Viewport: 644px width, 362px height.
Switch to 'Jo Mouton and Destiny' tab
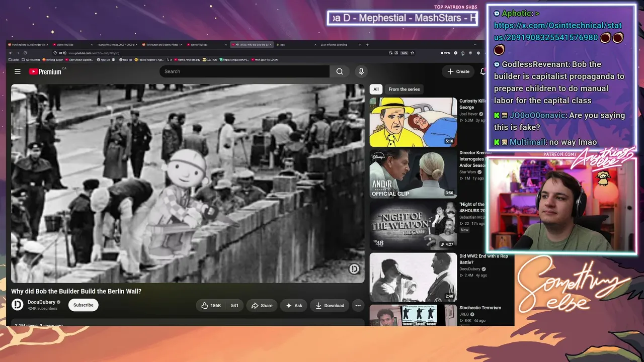162,45
